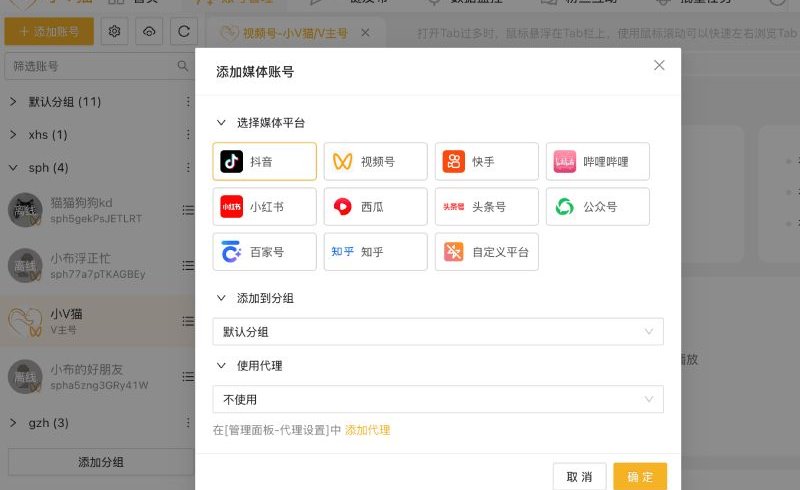Select the 西瓜 video platform

click(376, 207)
